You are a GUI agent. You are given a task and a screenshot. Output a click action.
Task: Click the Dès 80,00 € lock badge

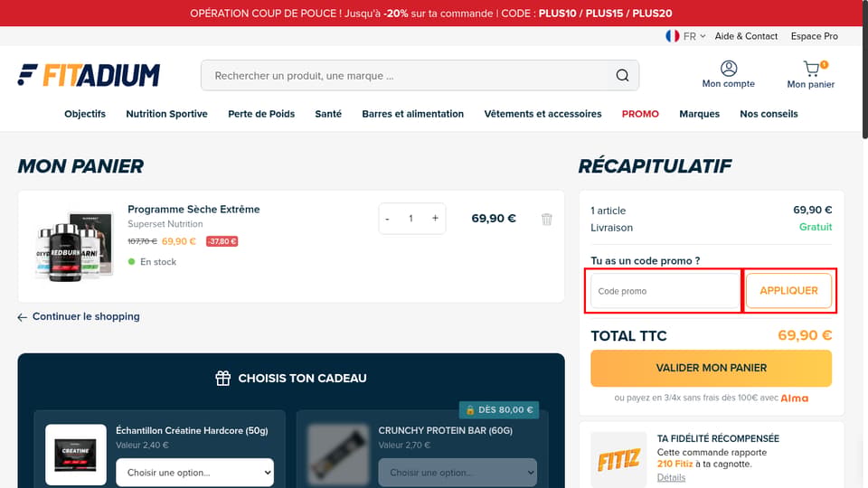[499, 410]
